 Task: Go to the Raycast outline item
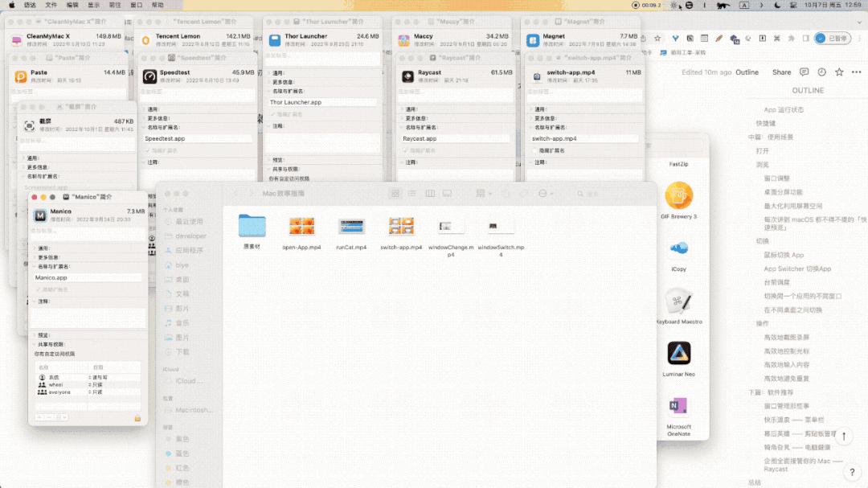click(803, 465)
